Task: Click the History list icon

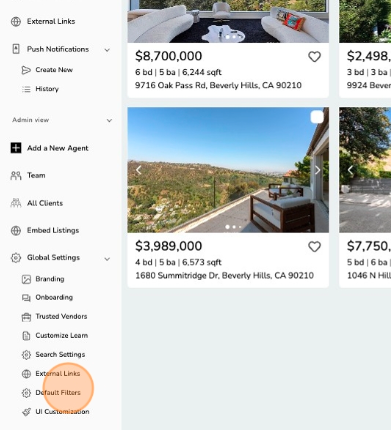Action: (26, 89)
